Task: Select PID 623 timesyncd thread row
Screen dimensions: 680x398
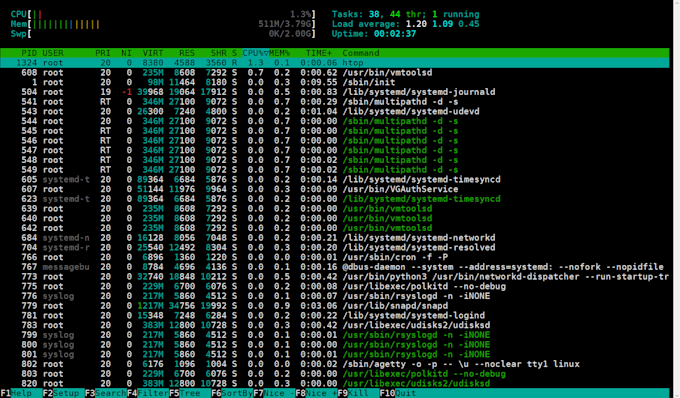Action: tap(334, 199)
